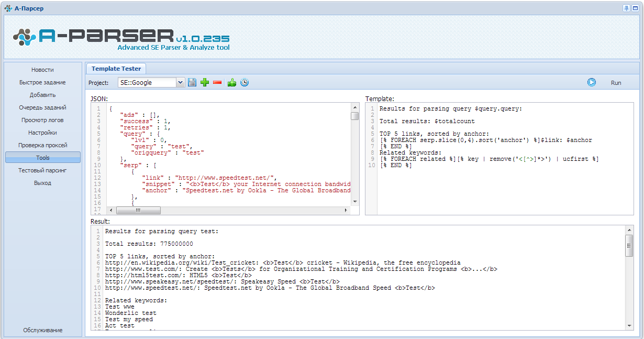
Task: Click the "origquery" : "test" JSON line
Action: tap(167, 153)
